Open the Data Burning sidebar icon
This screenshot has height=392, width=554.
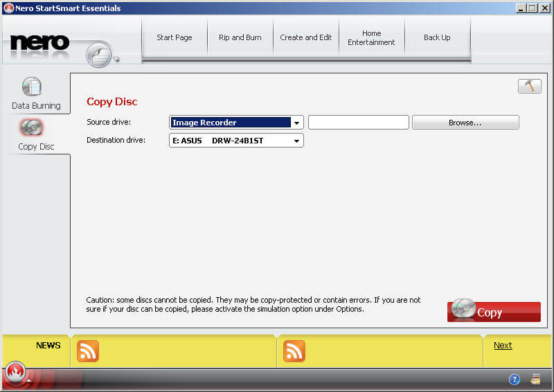[x=32, y=87]
